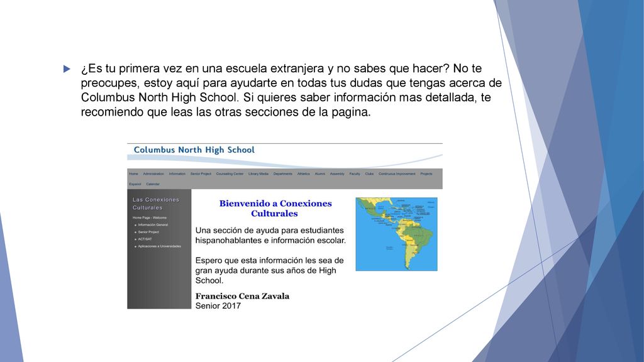
Task: Open the Administration menu item
Action: 153,174
